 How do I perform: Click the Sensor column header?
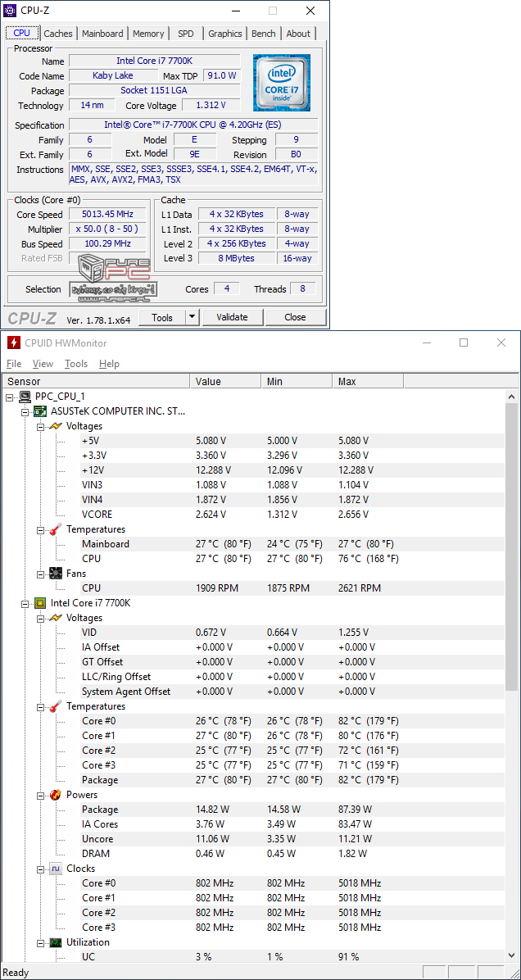96,381
